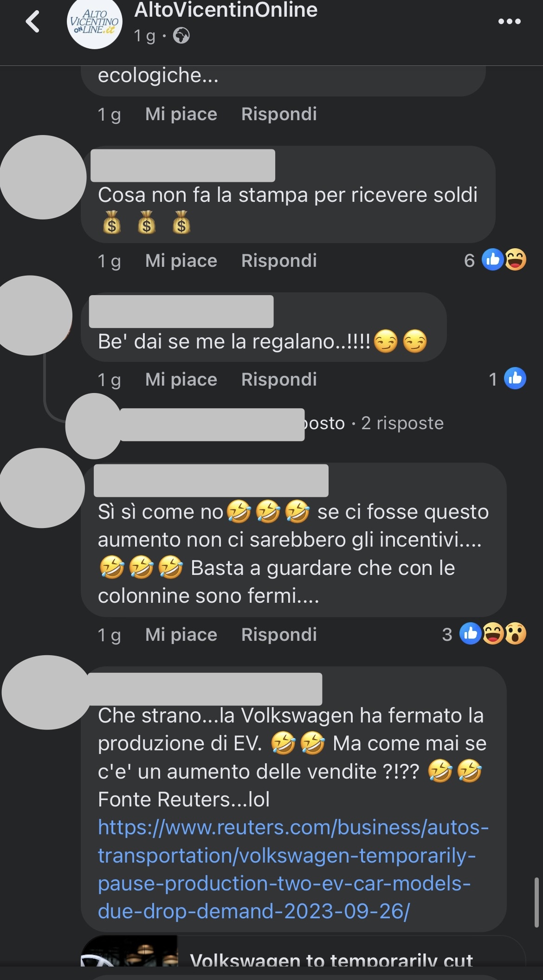
Task: Open the AltoVicentinOnline page name
Action: coord(226,10)
